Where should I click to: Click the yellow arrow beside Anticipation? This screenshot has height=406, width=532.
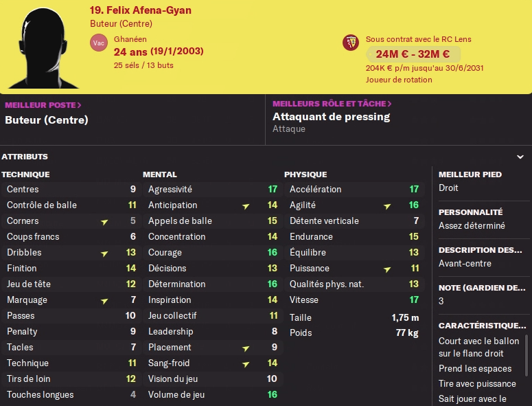click(x=246, y=205)
